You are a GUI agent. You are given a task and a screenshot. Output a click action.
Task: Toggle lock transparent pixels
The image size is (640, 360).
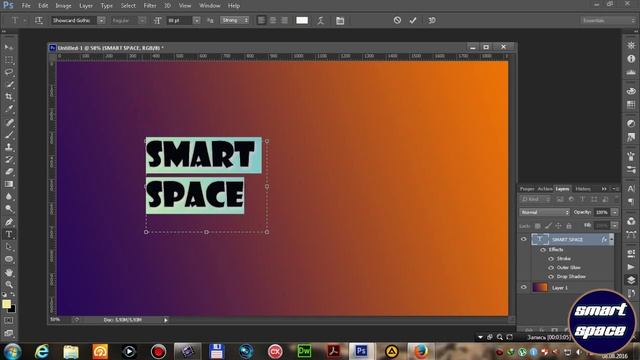(538, 226)
